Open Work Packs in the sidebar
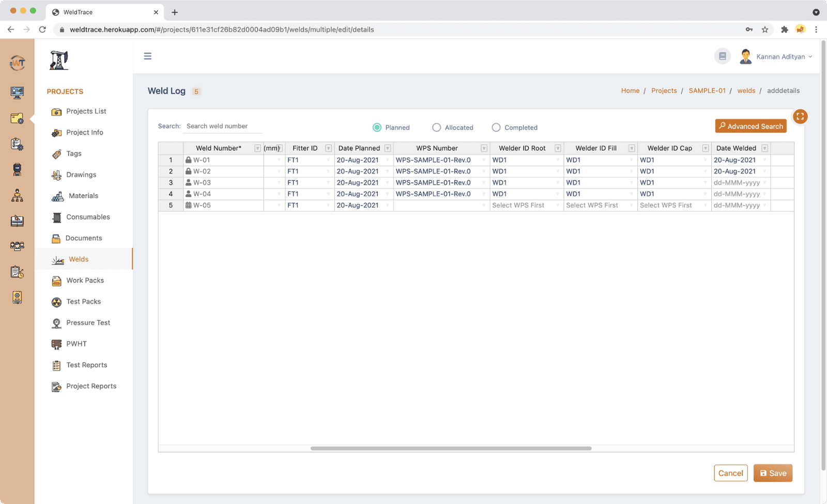Viewport: 827px width, 504px height. tap(85, 280)
